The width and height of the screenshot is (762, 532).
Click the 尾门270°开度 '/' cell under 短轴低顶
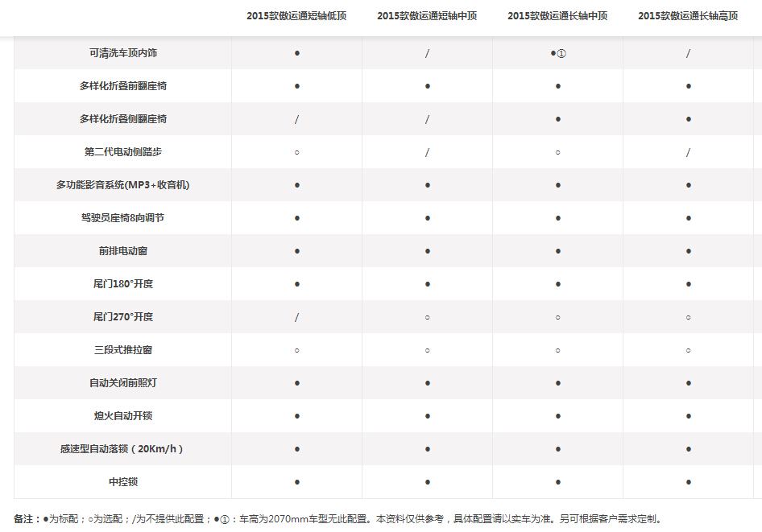coord(297,317)
